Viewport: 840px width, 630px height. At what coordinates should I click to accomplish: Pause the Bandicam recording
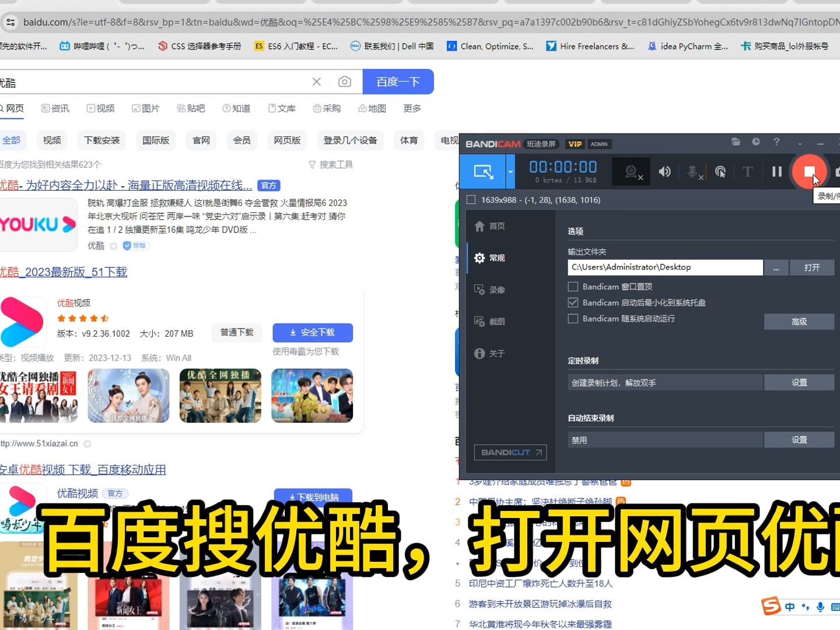tap(776, 171)
